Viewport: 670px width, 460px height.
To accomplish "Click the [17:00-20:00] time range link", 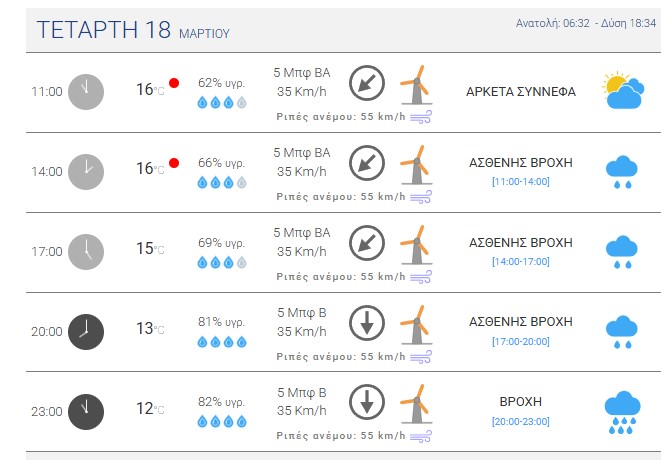I will (x=520, y=341).
